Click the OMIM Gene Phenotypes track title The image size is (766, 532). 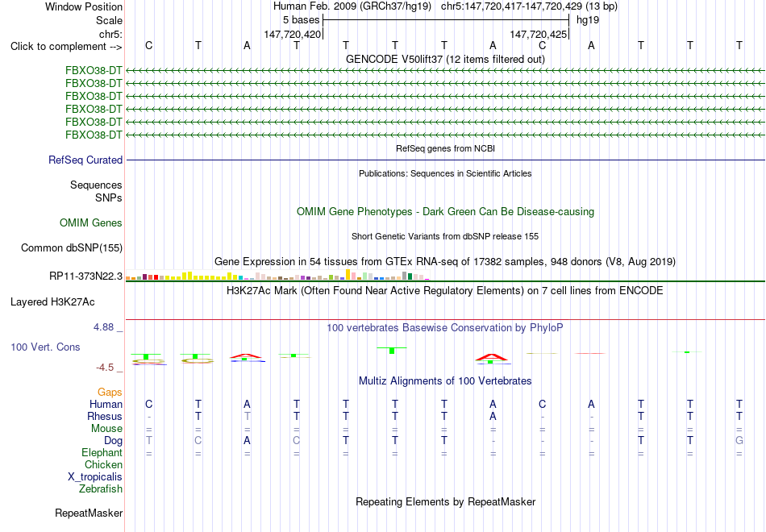445,211
